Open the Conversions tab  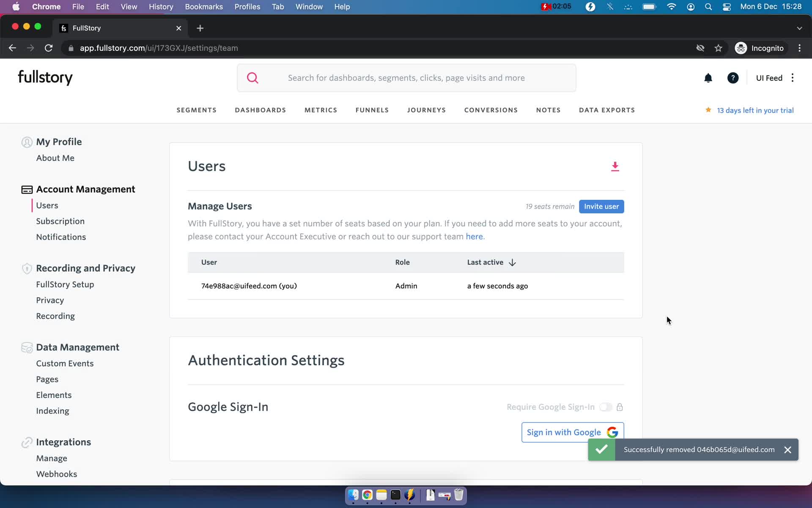pyautogui.click(x=491, y=110)
